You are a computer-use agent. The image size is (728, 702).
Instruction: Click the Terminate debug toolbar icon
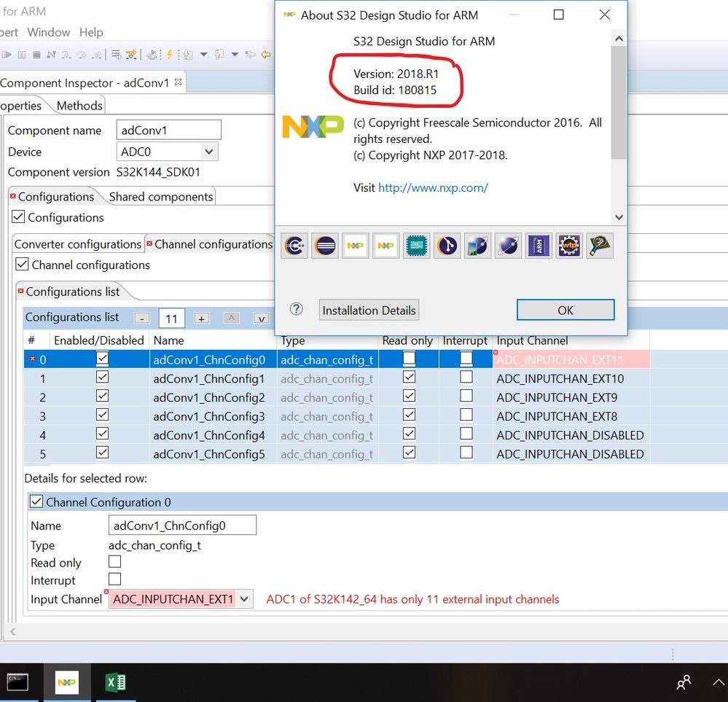(36, 55)
